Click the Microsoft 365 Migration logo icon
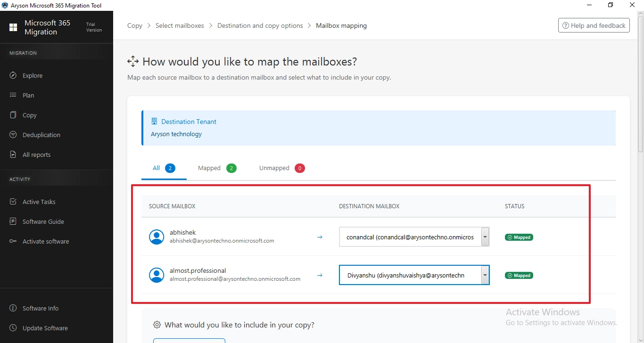 (13, 27)
